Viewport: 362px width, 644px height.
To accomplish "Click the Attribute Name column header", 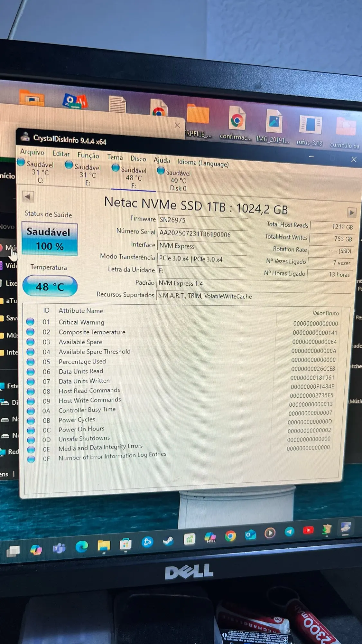I will click(x=81, y=311).
